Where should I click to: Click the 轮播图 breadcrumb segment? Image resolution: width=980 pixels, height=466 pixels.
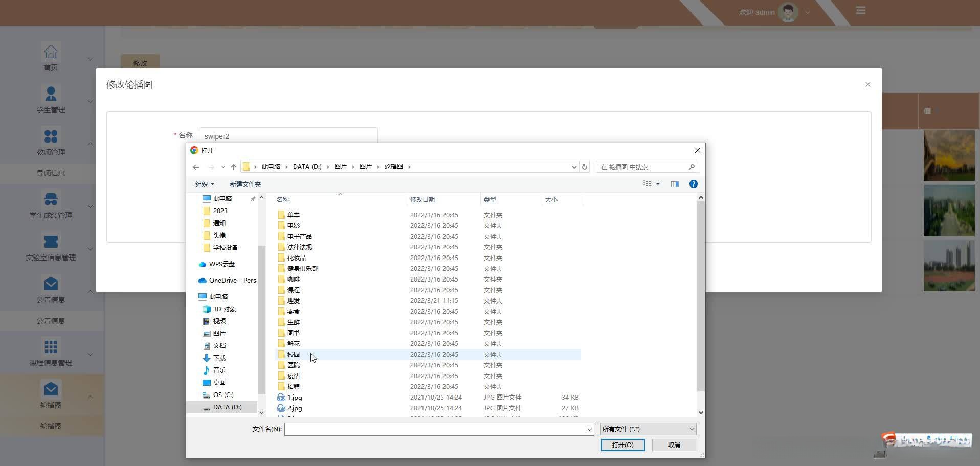(x=393, y=167)
